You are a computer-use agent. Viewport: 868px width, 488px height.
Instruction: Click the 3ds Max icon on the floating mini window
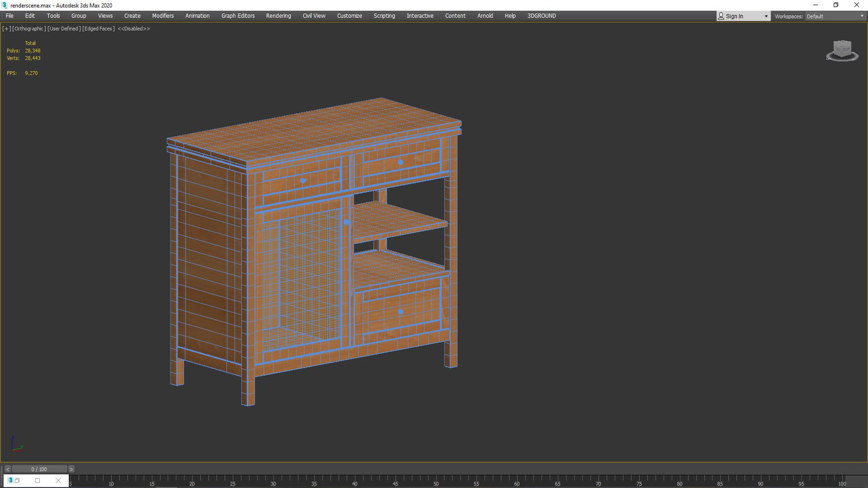tap(10, 480)
